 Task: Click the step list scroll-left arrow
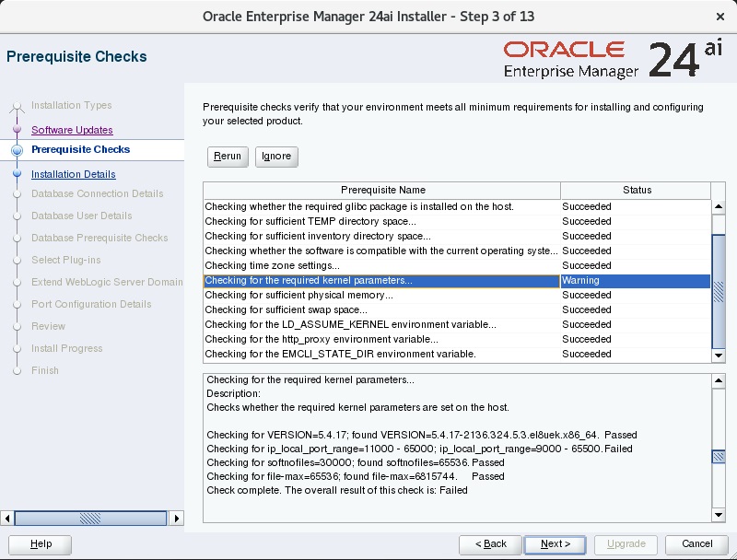pyautogui.click(x=7, y=519)
